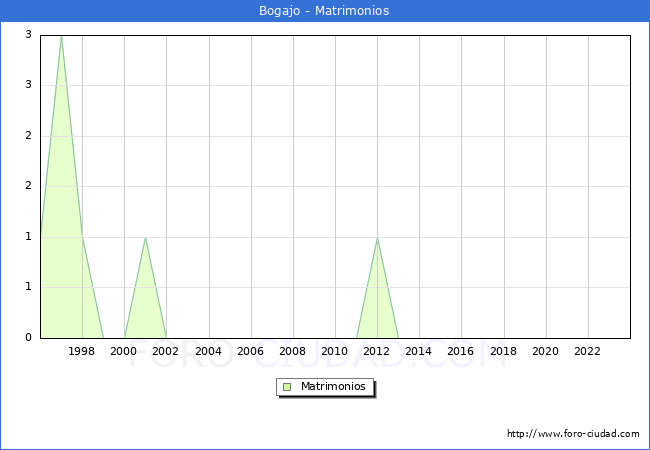
Task: Click the 2010 x-axis label
Action: (335, 351)
